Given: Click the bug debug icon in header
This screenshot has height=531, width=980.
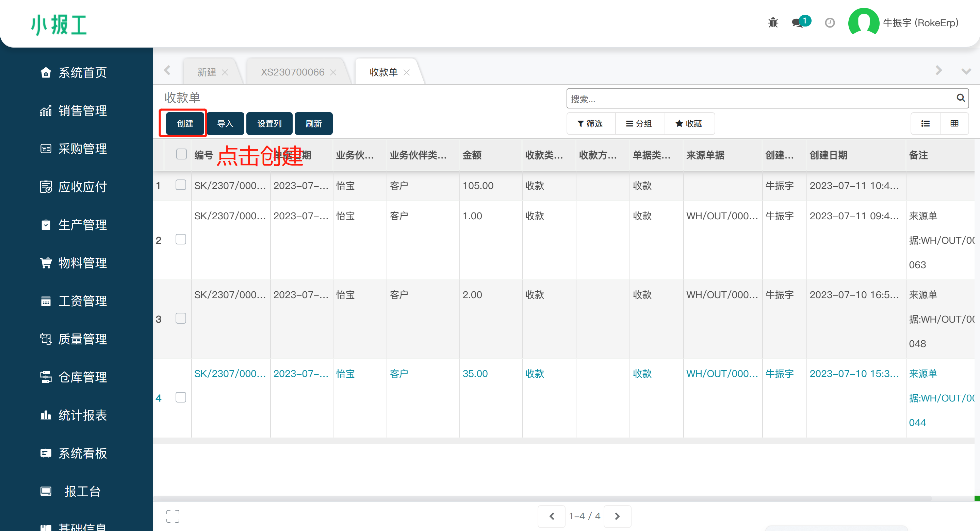Looking at the screenshot, I should [773, 23].
